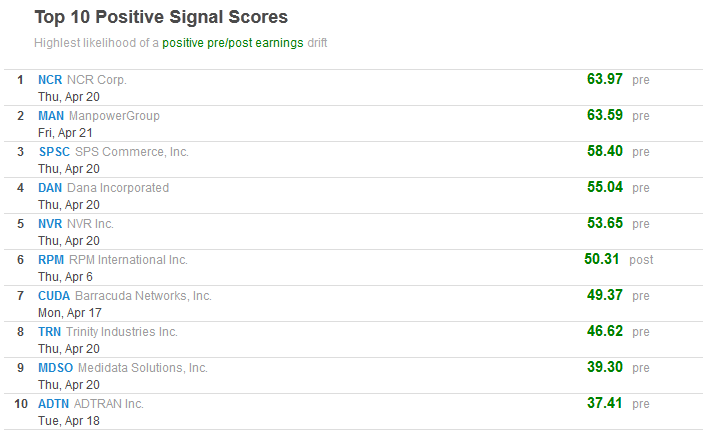Open the NVR ticker link
The width and height of the screenshot is (703, 439).
pos(50,224)
